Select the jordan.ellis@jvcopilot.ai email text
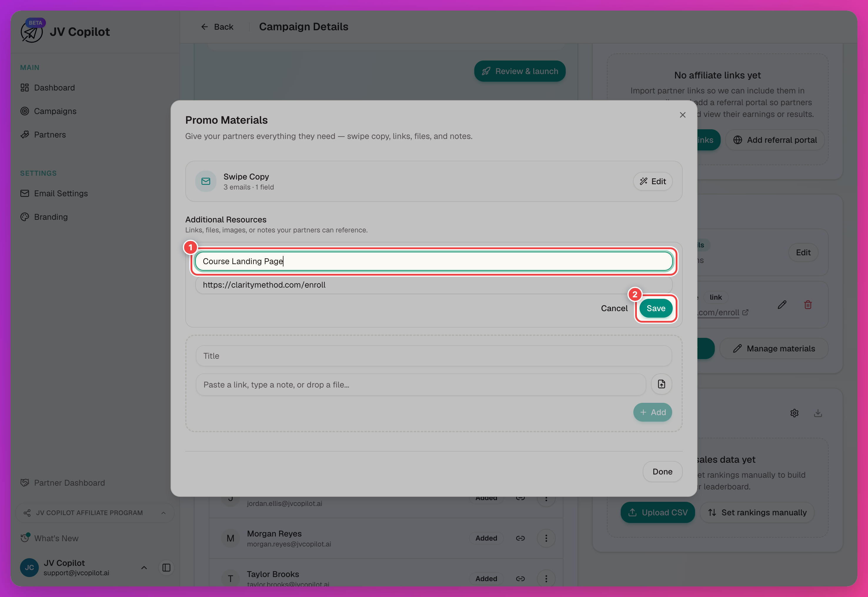 (284, 504)
